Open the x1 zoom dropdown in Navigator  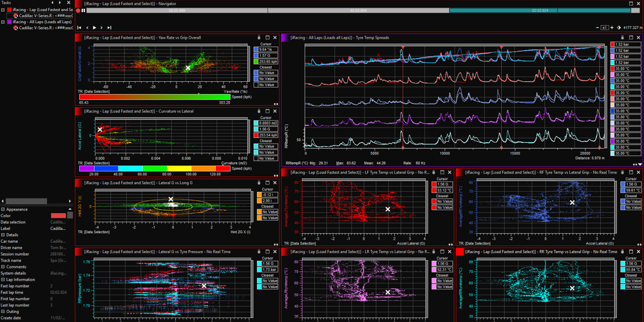coord(605,28)
